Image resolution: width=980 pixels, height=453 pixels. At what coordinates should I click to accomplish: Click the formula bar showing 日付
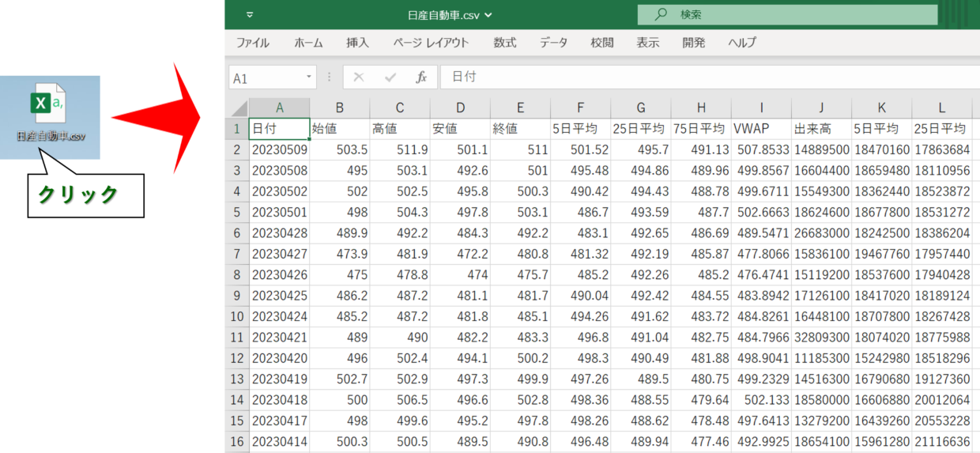click(710, 77)
